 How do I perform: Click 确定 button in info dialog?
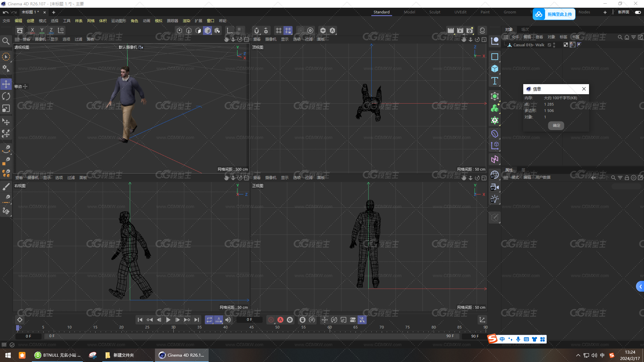556,125
